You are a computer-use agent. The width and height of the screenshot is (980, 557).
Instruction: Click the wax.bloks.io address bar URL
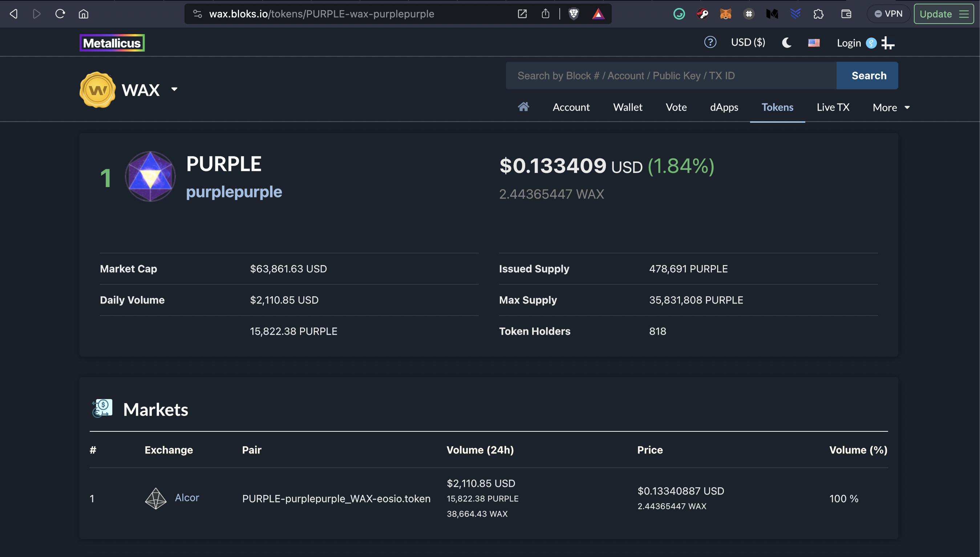pyautogui.click(x=321, y=14)
